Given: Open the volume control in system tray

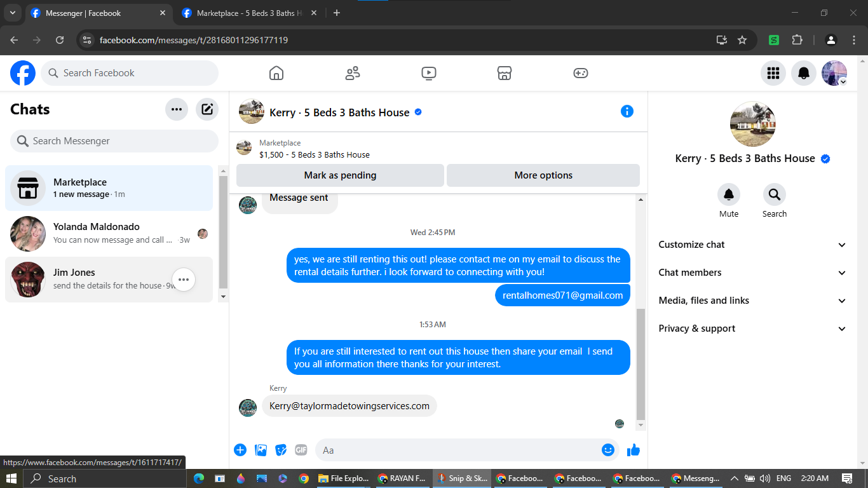Looking at the screenshot, I should (x=764, y=478).
